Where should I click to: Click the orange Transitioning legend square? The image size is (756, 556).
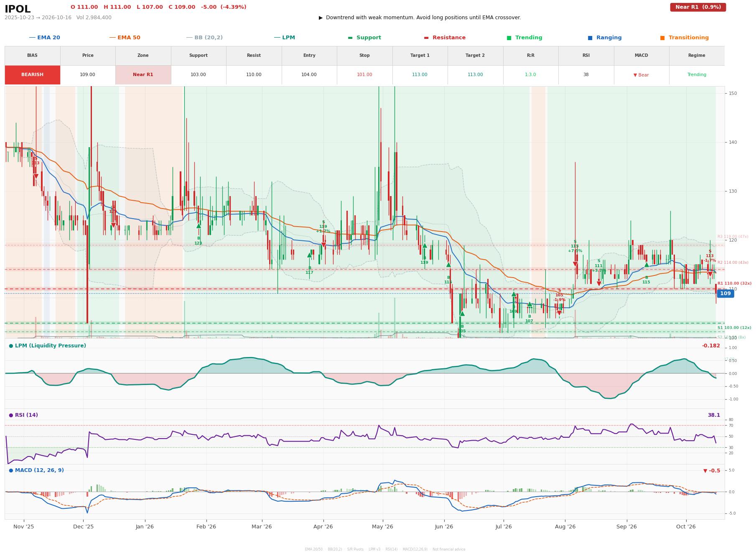click(662, 38)
